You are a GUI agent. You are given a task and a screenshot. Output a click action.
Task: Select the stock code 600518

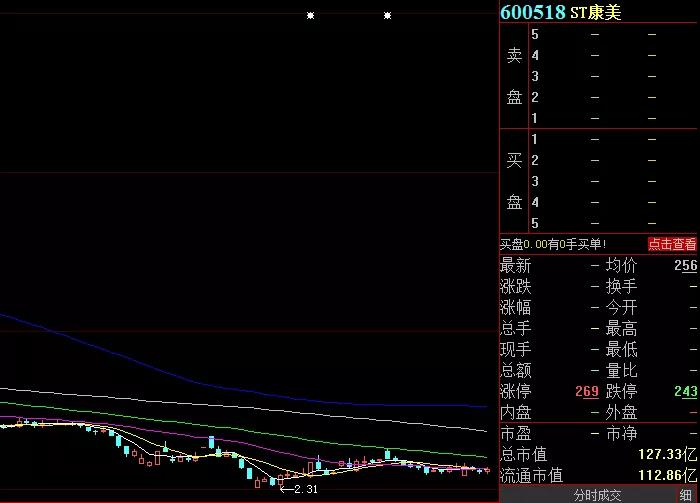533,12
